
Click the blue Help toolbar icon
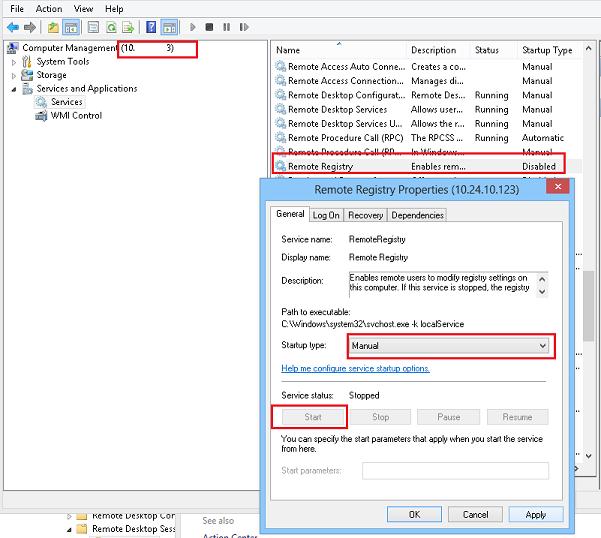point(151,27)
